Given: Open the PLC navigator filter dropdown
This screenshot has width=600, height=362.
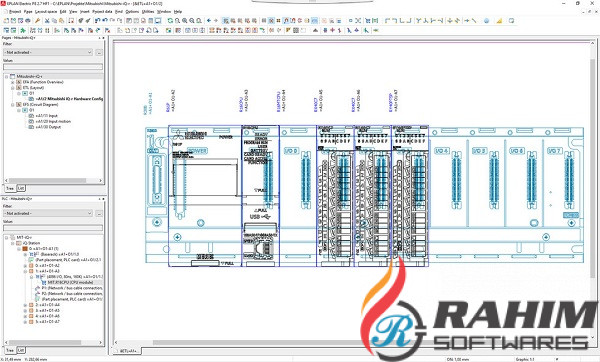Looking at the screenshot, I should click(x=48, y=213).
